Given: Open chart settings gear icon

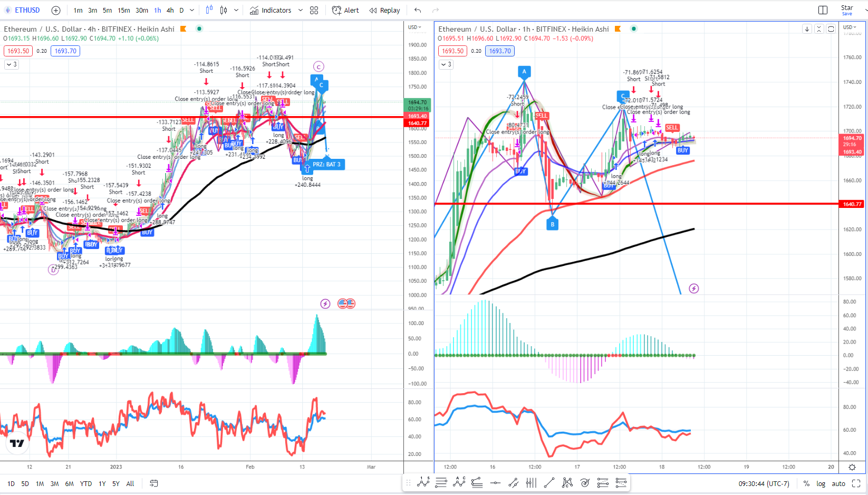Looking at the screenshot, I should (852, 467).
